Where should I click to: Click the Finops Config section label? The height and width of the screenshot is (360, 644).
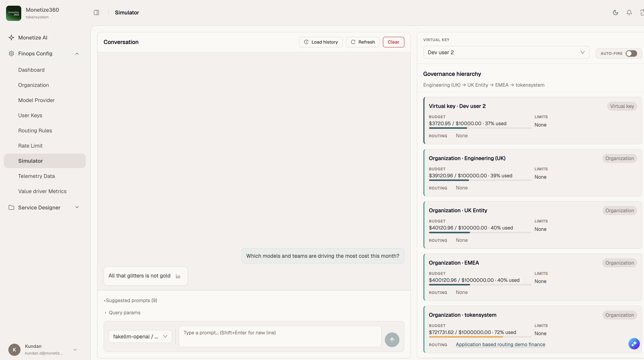click(x=35, y=53)
